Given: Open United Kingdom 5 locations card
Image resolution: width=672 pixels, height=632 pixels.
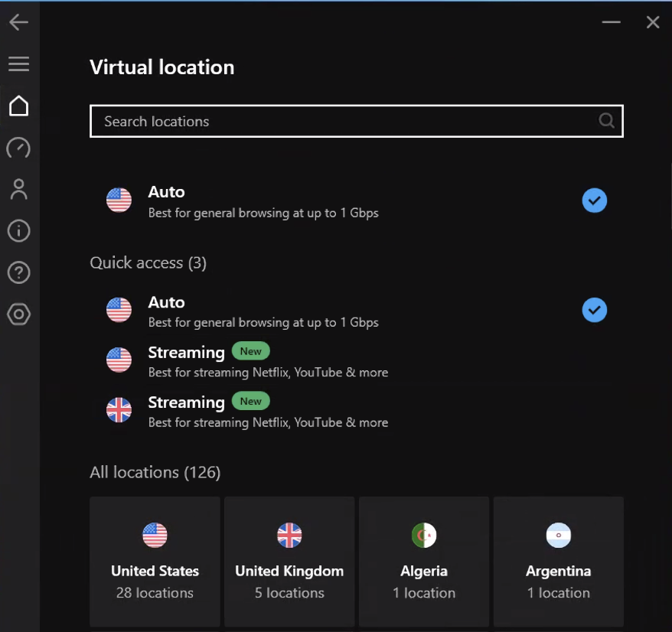Looking at the screenshot, I should [x=289, y=562].
